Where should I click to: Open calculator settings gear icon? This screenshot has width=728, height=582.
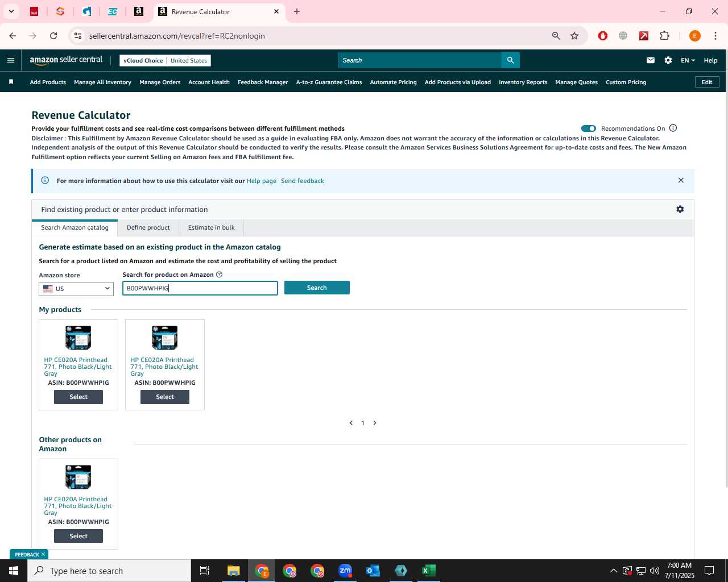tap(680, 209)
